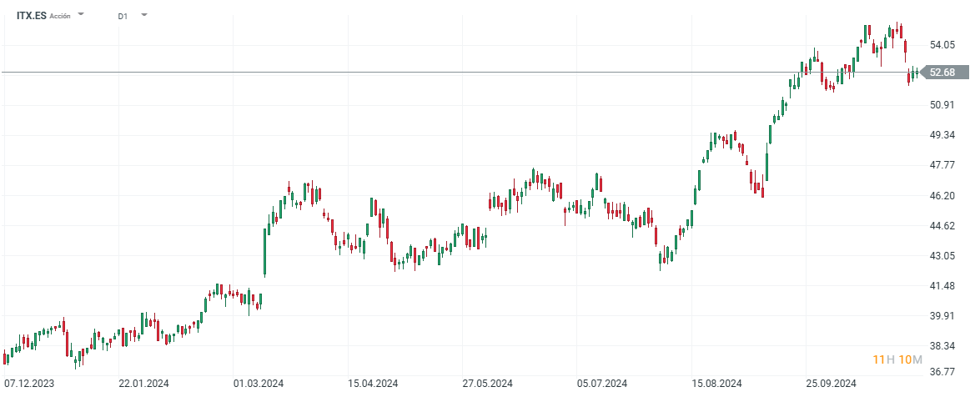Viewport: 980px width, 397px height.
Task: Click the 11H 10M candle countdown timer
Action: [897, 359]
